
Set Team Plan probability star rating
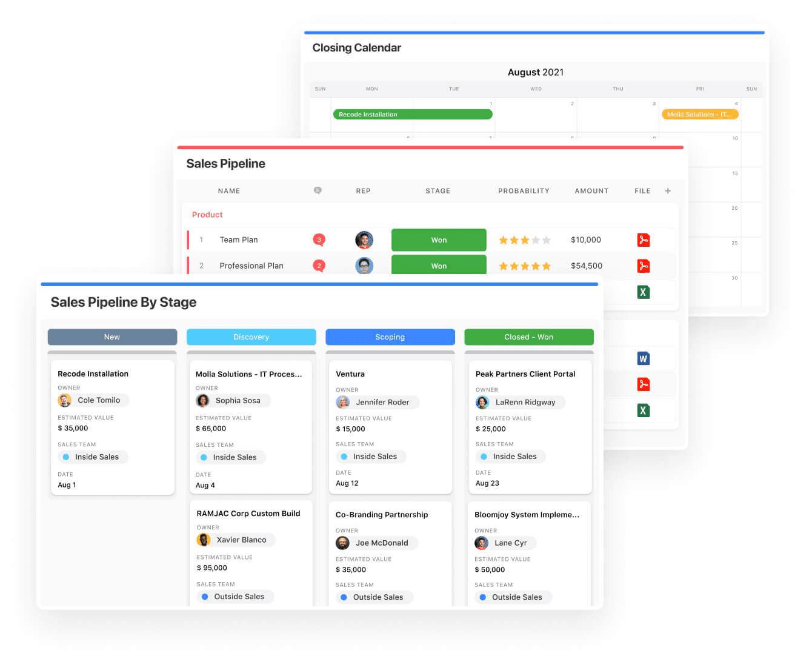click(x=524, y=240)
